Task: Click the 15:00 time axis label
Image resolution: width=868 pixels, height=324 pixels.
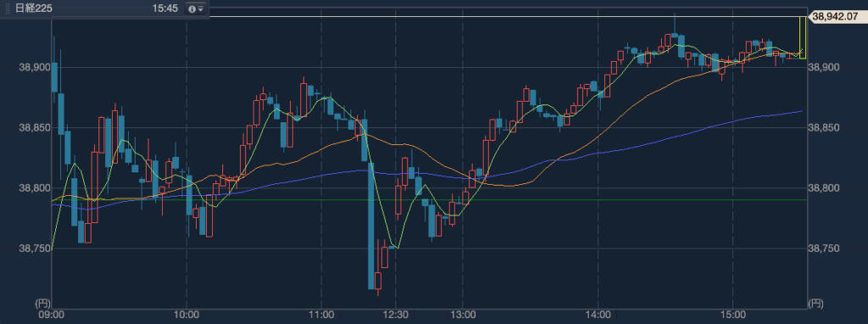Action: (732, 316)
